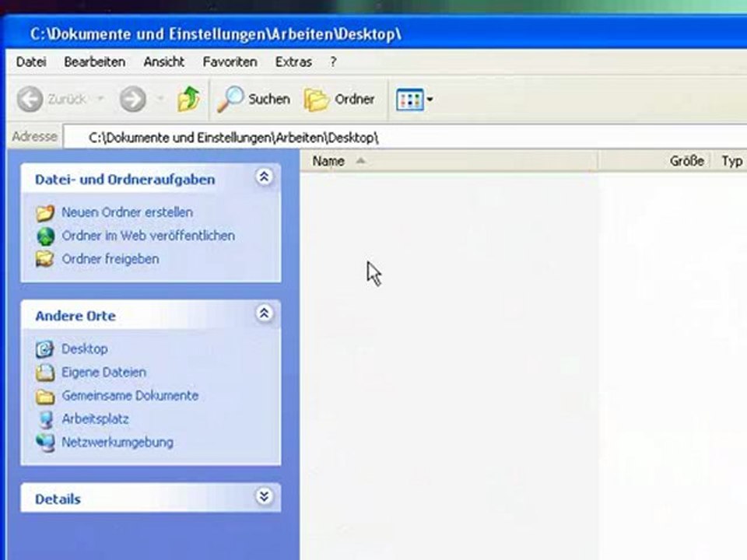Open the ? help menu
The image size is (747, 560).
pyautogui.click(x=334, y=62)
